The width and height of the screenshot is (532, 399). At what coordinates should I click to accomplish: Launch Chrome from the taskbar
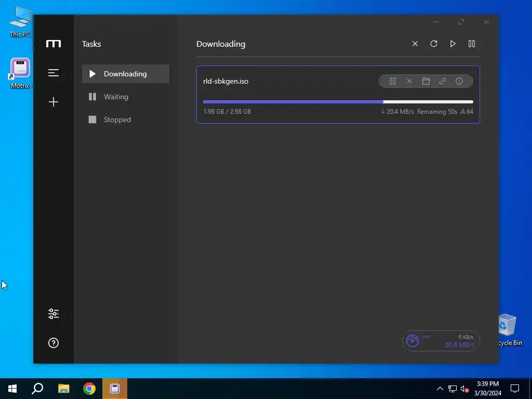pyautogui.click(x=89, y=389)
